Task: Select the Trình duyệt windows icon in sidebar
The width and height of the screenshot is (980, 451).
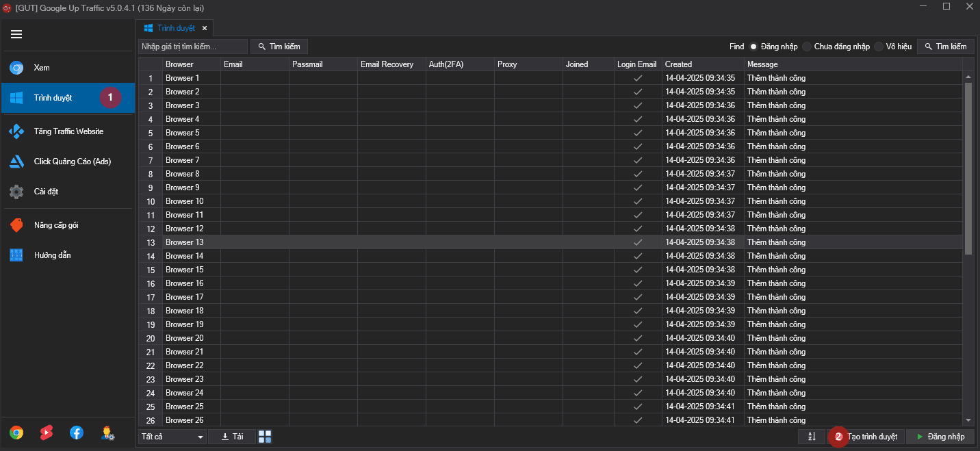Action: 16,98
